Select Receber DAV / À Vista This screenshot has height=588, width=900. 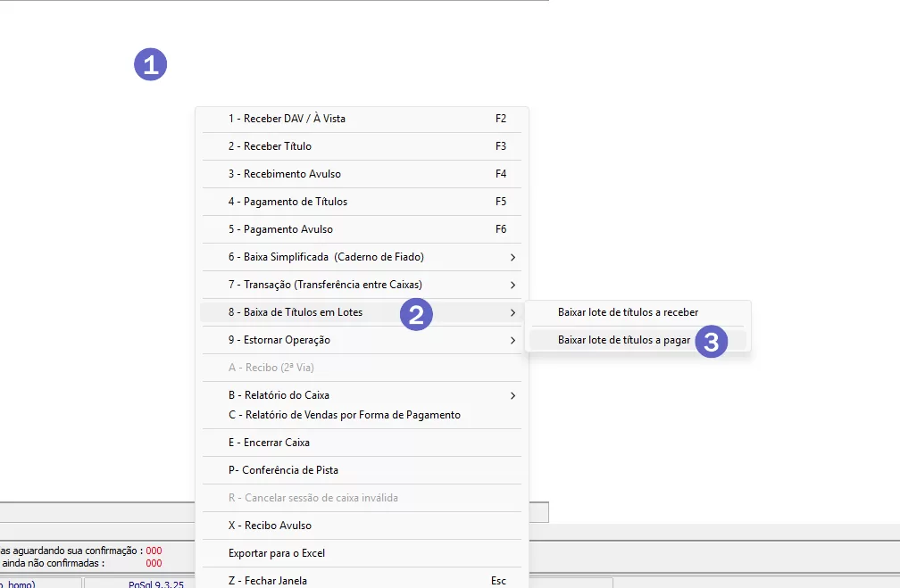click(x=287, y=119)
